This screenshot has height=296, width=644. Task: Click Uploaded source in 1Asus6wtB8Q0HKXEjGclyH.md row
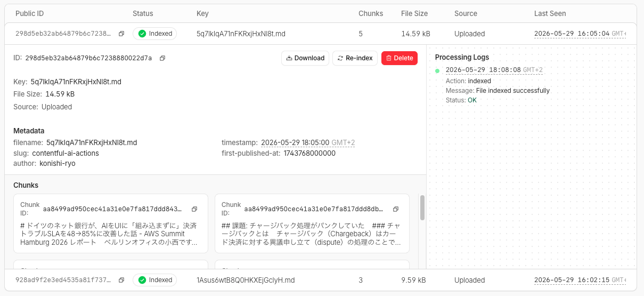coord(469,280)
